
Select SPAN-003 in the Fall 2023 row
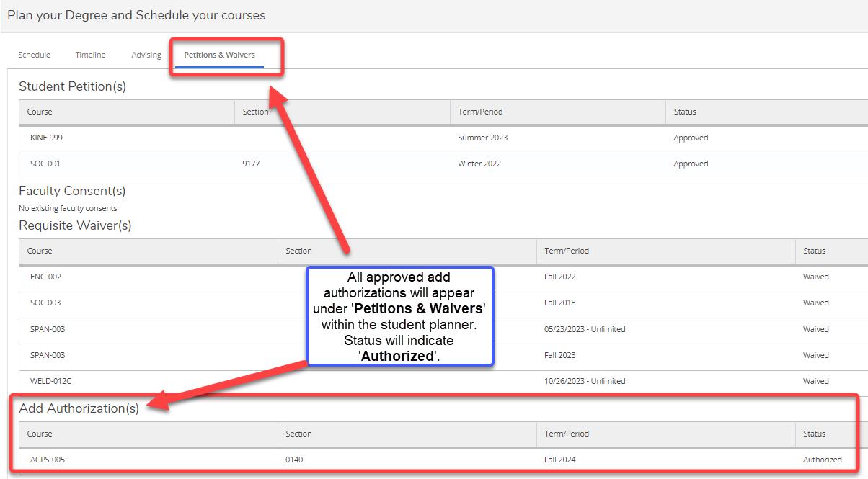48,355
